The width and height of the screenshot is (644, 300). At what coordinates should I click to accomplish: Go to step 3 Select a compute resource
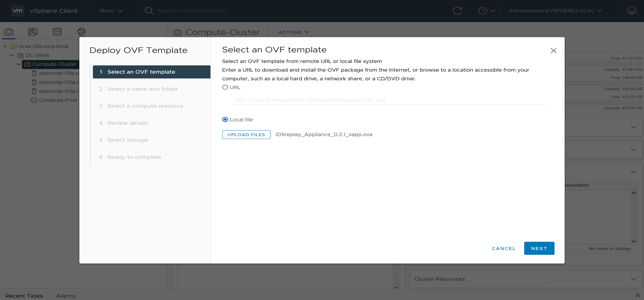[x=141, y=106]
